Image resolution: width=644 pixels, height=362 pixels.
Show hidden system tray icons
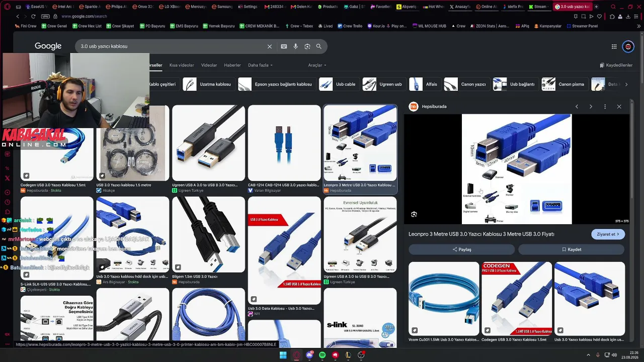tap(588, 355)
